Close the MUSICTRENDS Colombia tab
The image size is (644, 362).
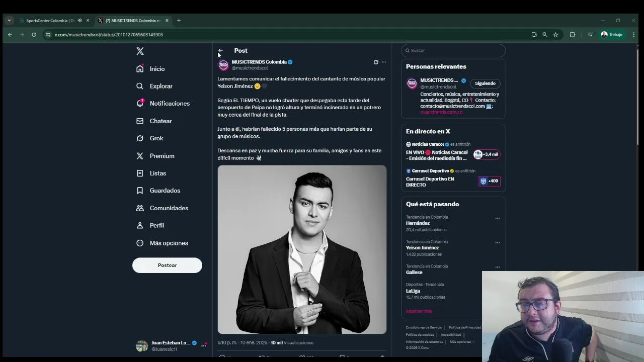coord(167,21)
